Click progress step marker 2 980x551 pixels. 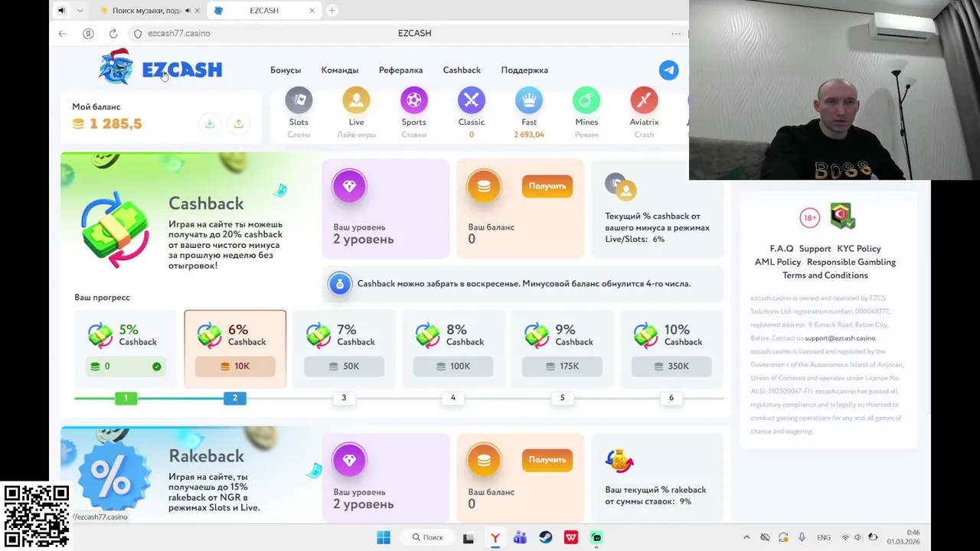click(x=235, y=398)
